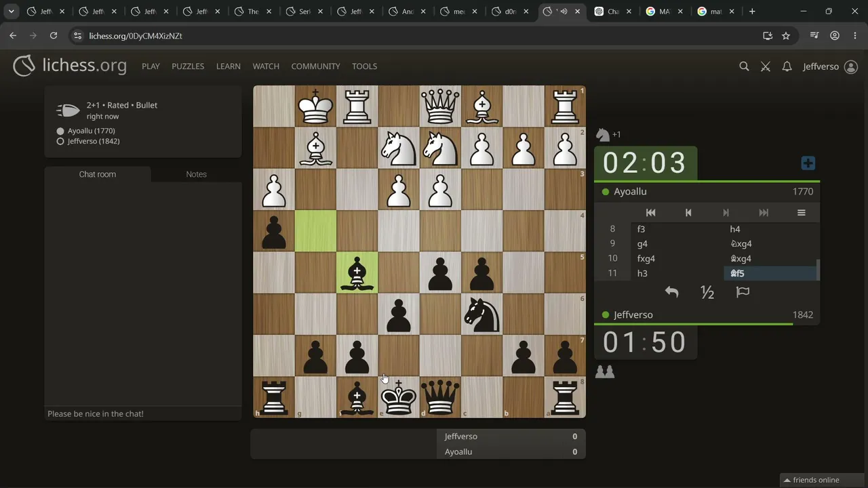
Task: Open the move list hamburger menu
Action: pyautogui.click(x=801, y=213)
